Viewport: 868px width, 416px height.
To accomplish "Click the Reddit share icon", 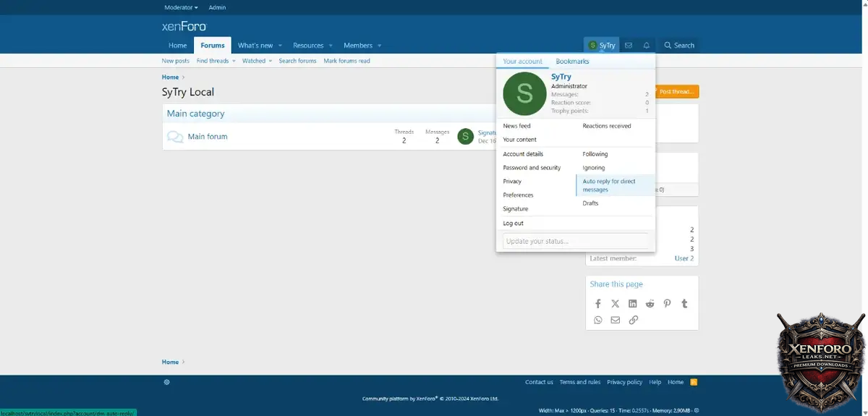I will (x=650, y=304).
